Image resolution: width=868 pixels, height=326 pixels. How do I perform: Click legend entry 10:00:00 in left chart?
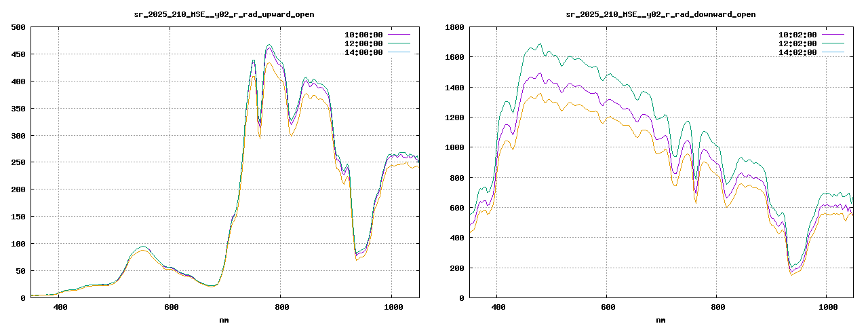pyautogui.click(x=363, y=35)
